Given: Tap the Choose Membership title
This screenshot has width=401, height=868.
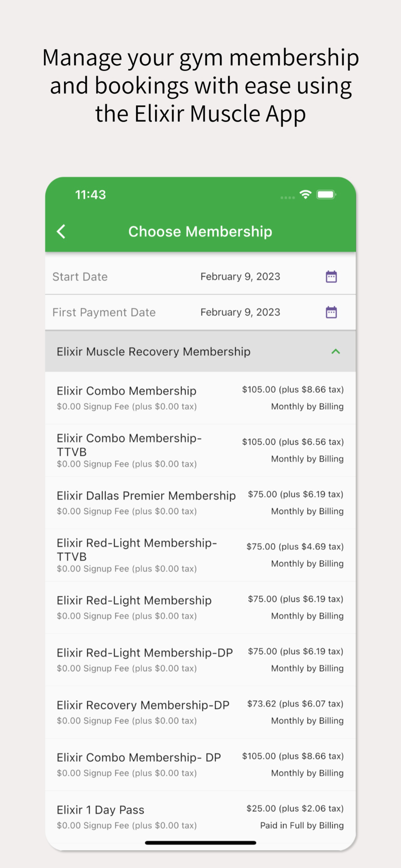Looking at the screenshot, I should [200, 232].
